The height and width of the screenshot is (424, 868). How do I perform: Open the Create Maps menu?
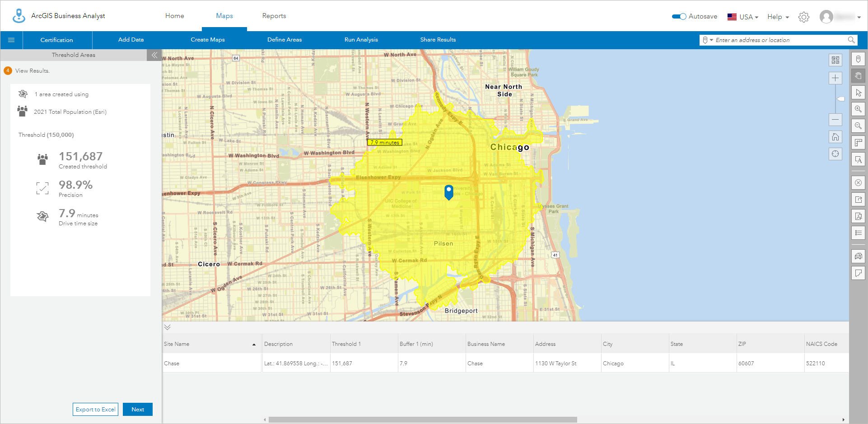click(x=208, y=40)
